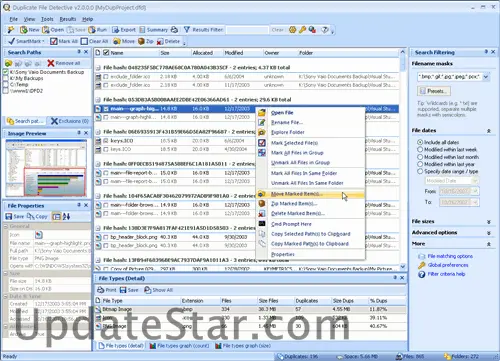The image size is (500, 361).
Task: Choose Delete Marked Item(s)... in context menu
Action: tap(310, 213)
